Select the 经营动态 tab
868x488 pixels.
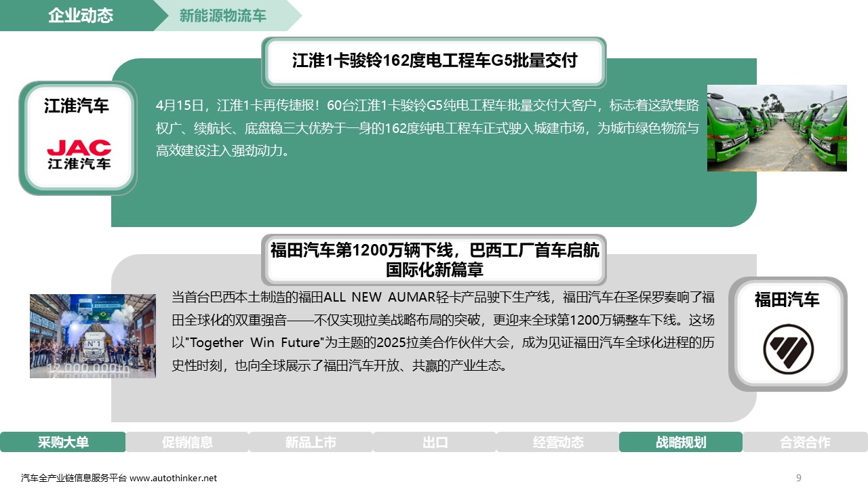coord(558,442)
